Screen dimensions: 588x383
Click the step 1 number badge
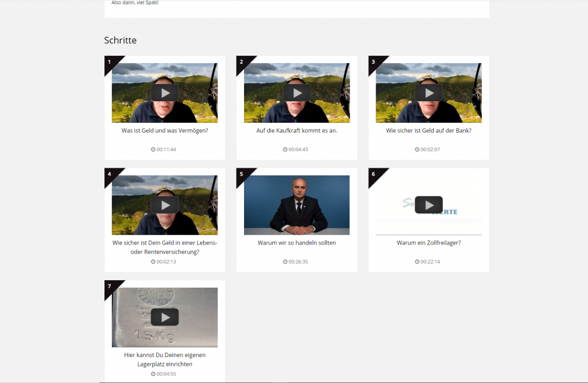tap(110, 61)
